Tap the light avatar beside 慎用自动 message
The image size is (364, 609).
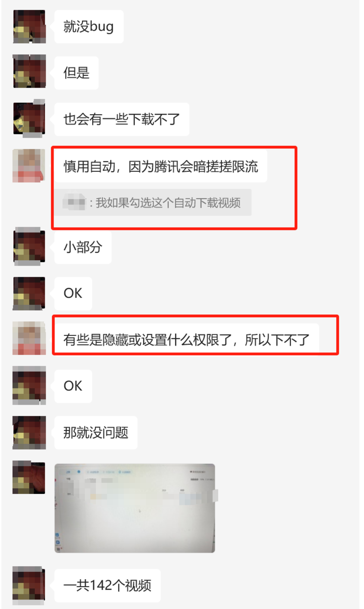tap(29, 165)
